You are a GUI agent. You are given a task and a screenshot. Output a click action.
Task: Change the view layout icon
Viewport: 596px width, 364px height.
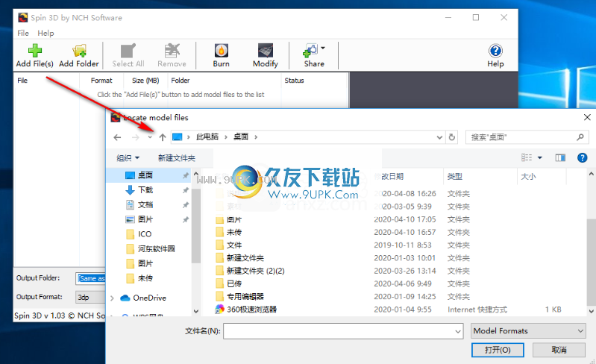coord(527,157)
